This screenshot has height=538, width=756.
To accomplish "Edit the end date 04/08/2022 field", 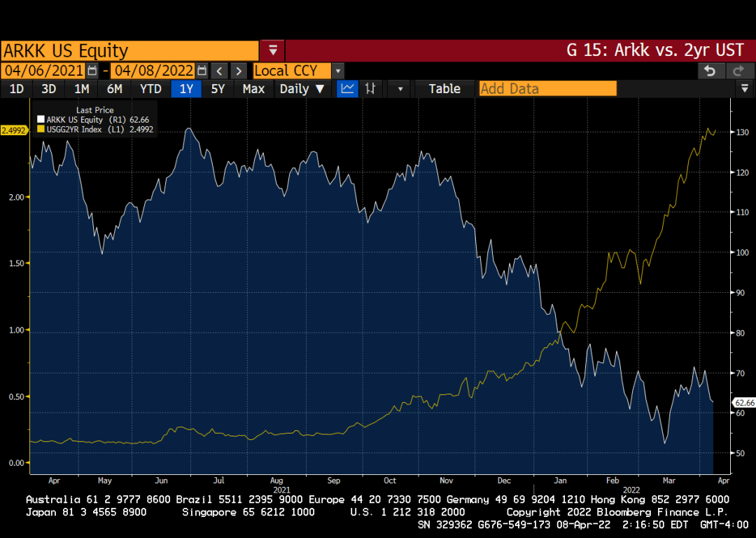I will pyautogui.click(x=153, y=71).
